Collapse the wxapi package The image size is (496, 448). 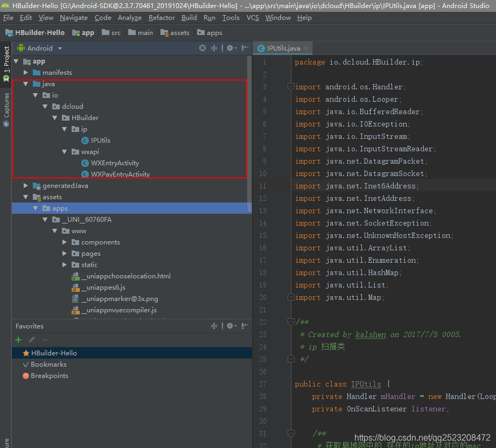(x=65, y=152)
